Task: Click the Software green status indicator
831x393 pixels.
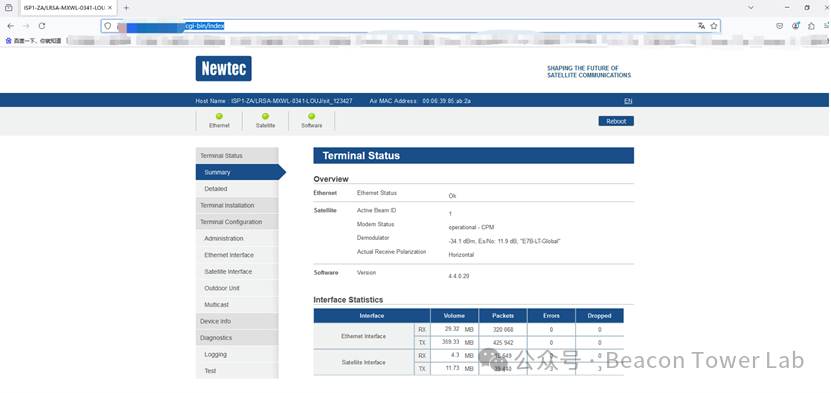Action: coord(312,117)
